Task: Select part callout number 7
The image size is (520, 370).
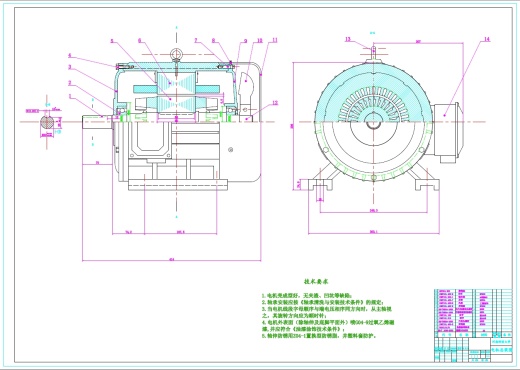Action: coord(196,40)
